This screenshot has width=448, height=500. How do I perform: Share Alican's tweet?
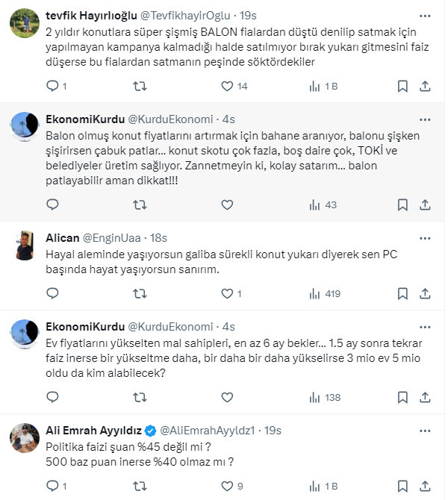426,293
